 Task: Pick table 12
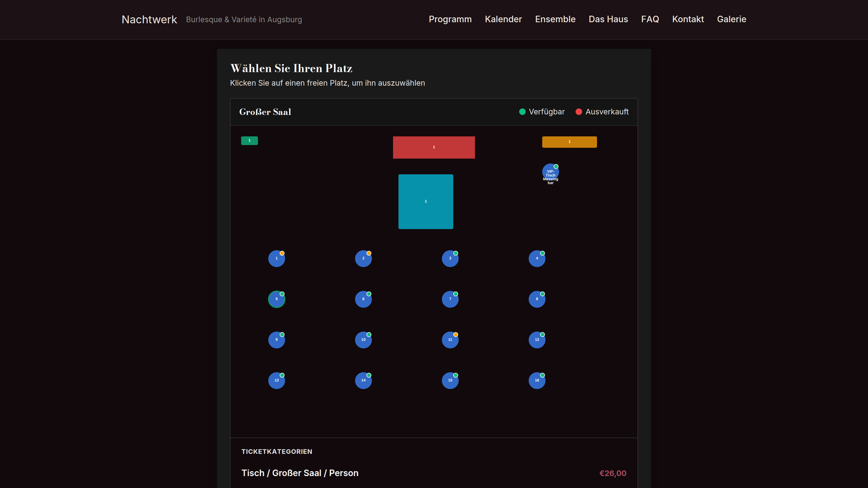point(537,340)
